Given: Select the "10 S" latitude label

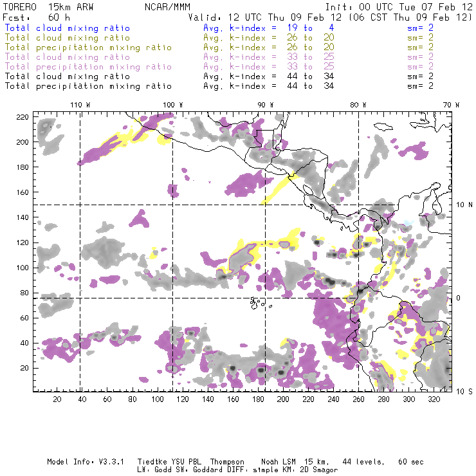Looking at the screenshot, I should [464, 392].
